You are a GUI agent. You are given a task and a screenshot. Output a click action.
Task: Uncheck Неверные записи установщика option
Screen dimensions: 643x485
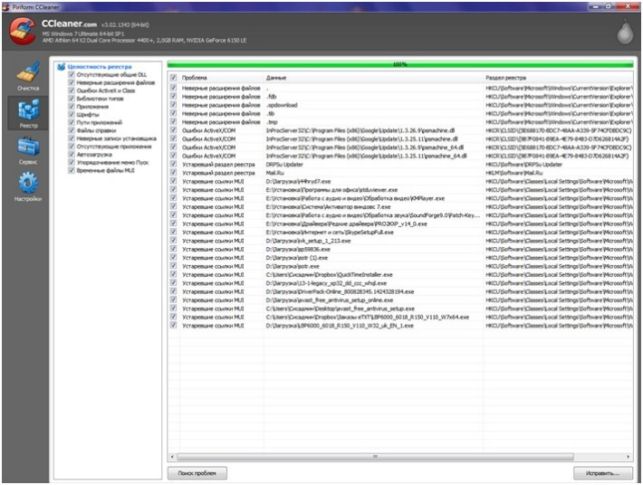pyautogui.click(x=71, y=138)
